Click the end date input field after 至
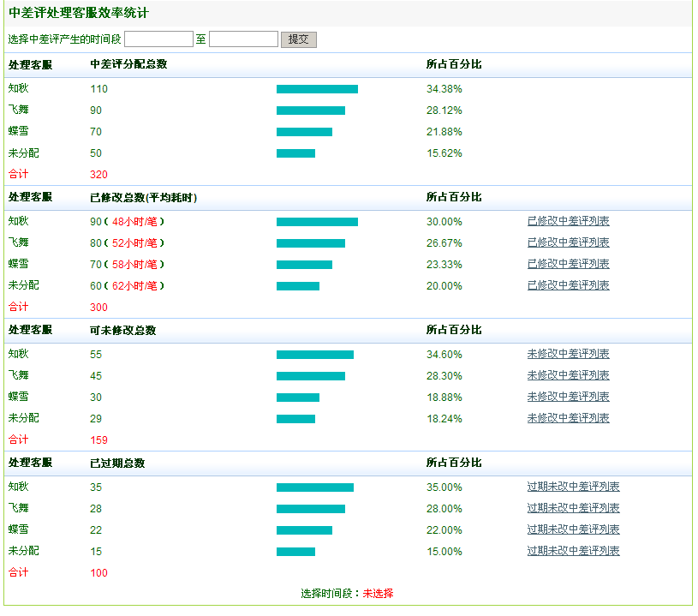Viewport: 698px width, 616px height. pyautogui.click(x=243, y=39)
